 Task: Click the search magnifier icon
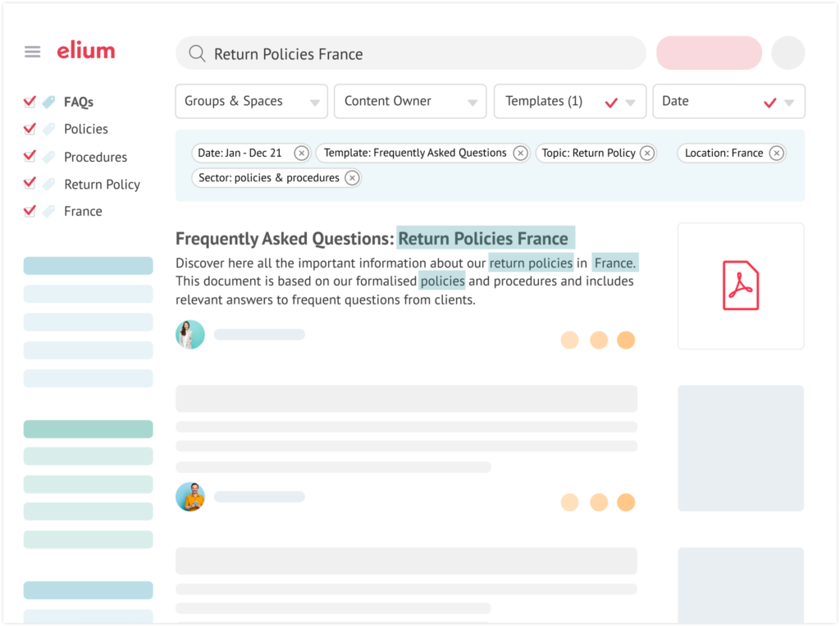196,53
